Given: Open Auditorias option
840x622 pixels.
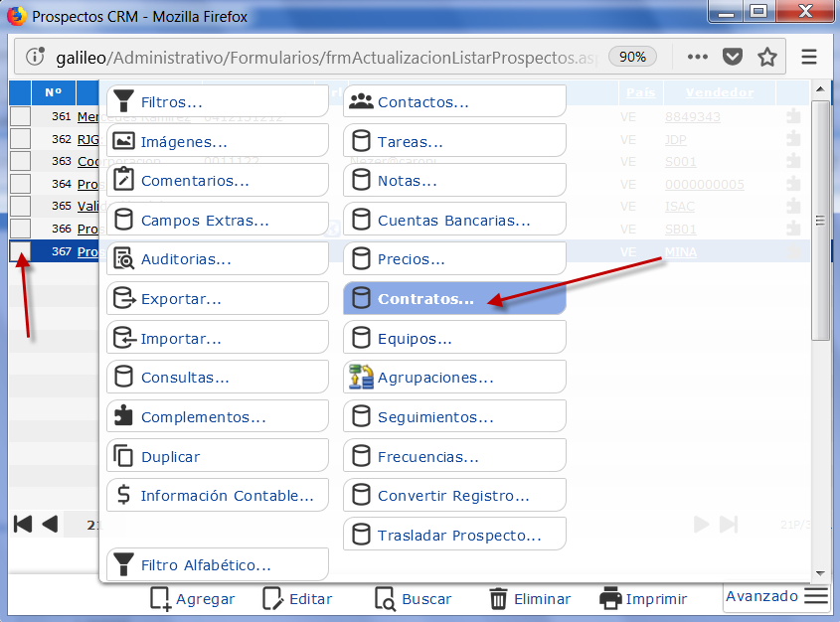Looking at the screenshot, I should tap(218, 259).
